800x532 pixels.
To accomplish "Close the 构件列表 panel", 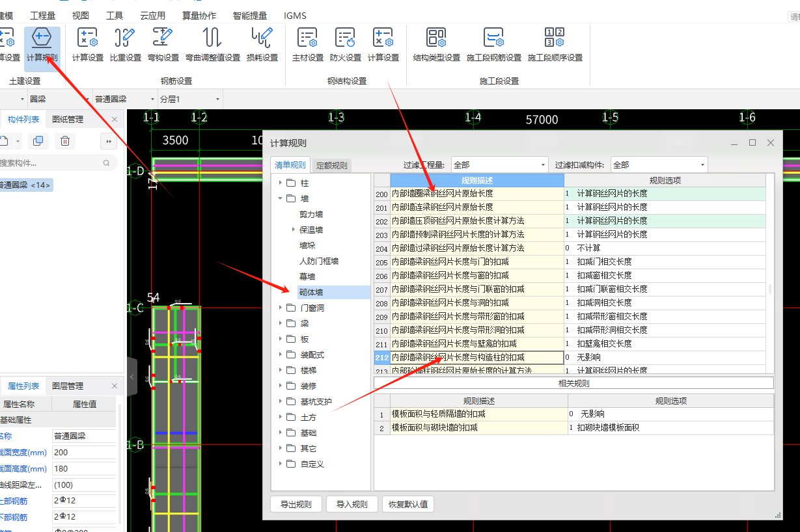I will tap(115, 120).
